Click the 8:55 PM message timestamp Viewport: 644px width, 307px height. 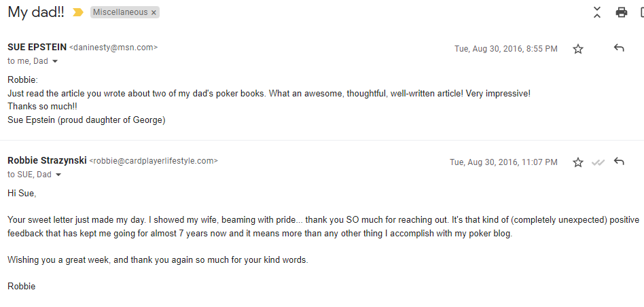(x=506, y=49)
